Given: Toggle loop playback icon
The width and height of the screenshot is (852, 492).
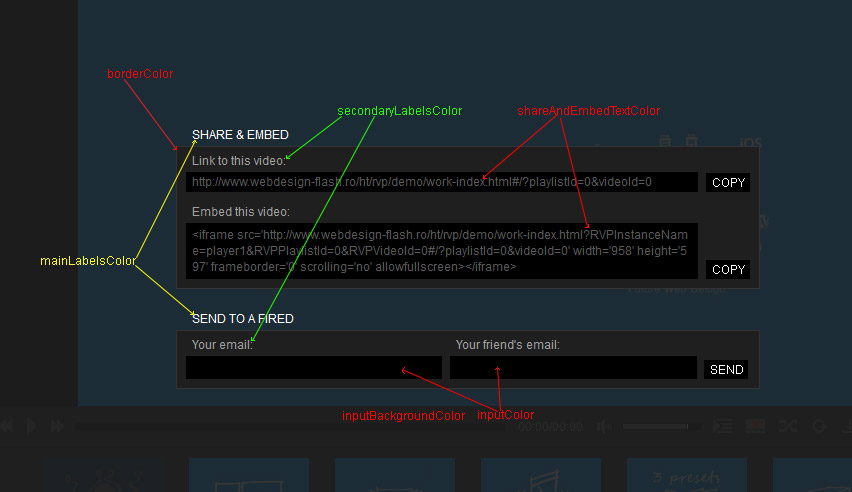Looking at the screenshot, I should (x=819, y=426).
